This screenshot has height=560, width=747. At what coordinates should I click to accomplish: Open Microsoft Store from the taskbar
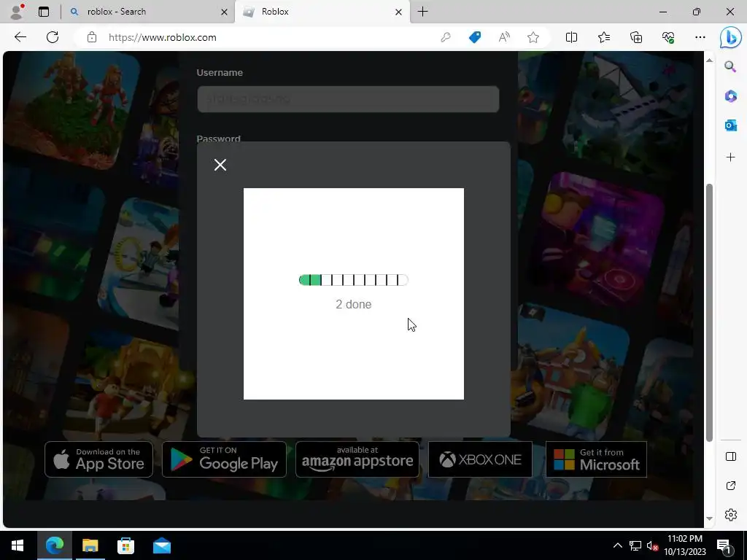click(x=125, y=545)
